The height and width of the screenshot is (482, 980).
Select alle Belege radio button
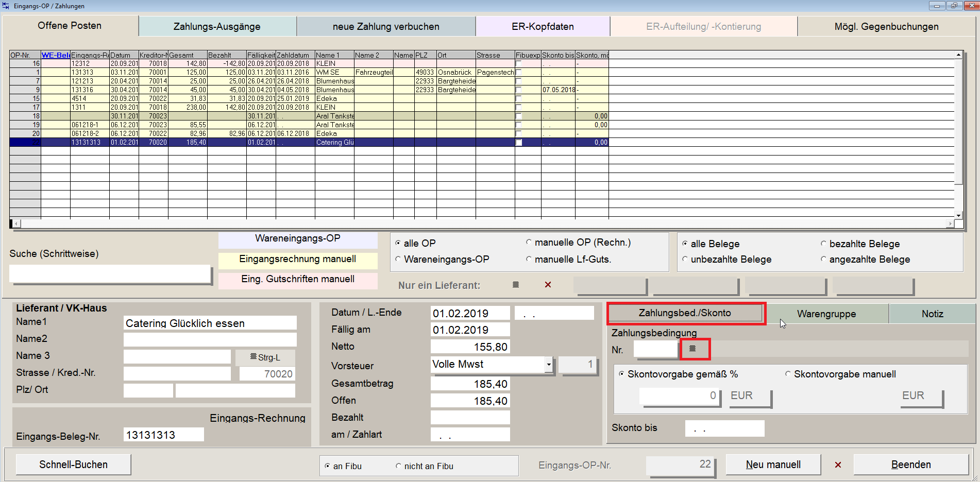685,244
